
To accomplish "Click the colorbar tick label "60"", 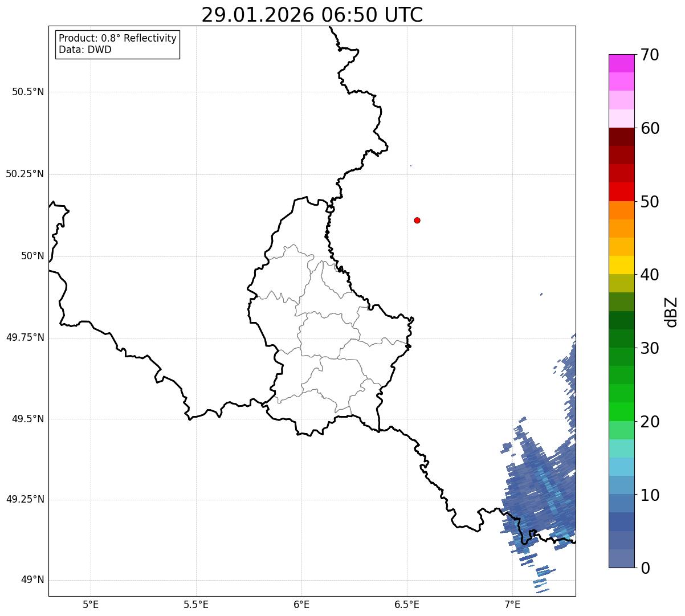I will pyautogui.click(x=650, y=128).
